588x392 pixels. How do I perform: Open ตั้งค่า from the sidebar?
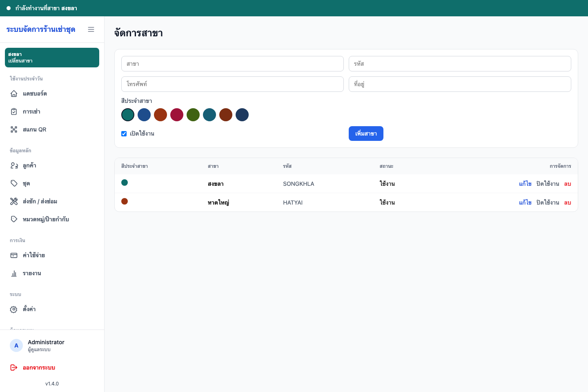52,309
